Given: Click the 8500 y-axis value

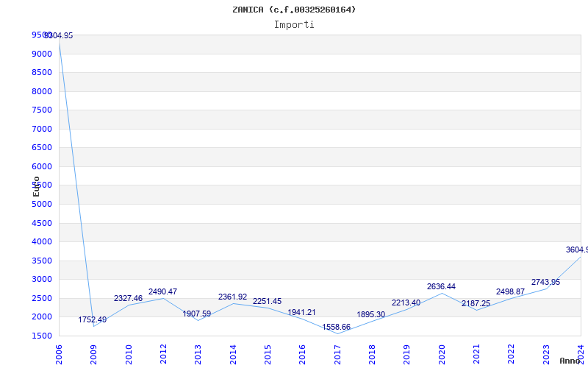Looking at the screenshot, I should [x=42, y=72].
